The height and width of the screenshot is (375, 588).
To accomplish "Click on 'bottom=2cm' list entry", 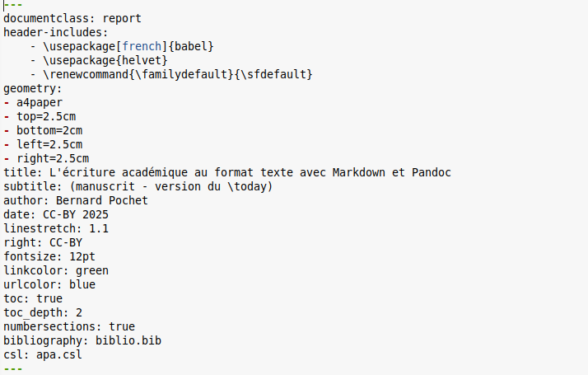I will coord(49,130).
